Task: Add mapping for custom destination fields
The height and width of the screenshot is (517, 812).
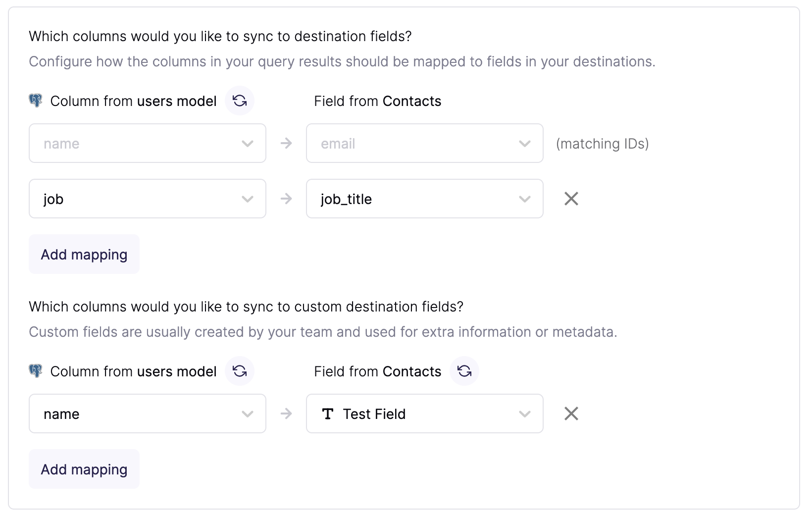Action: click(x=84, y=469)
